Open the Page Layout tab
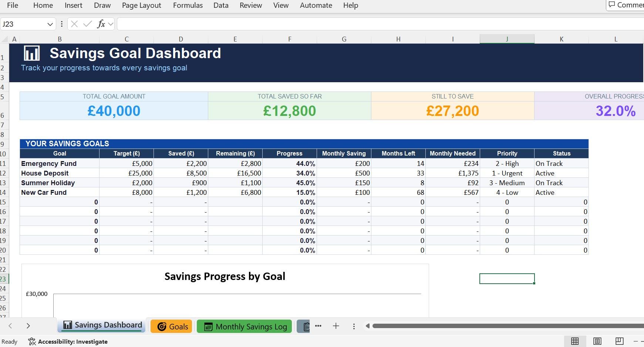The height and width of the screenshot is (347, 644). (x=141, y=5)
